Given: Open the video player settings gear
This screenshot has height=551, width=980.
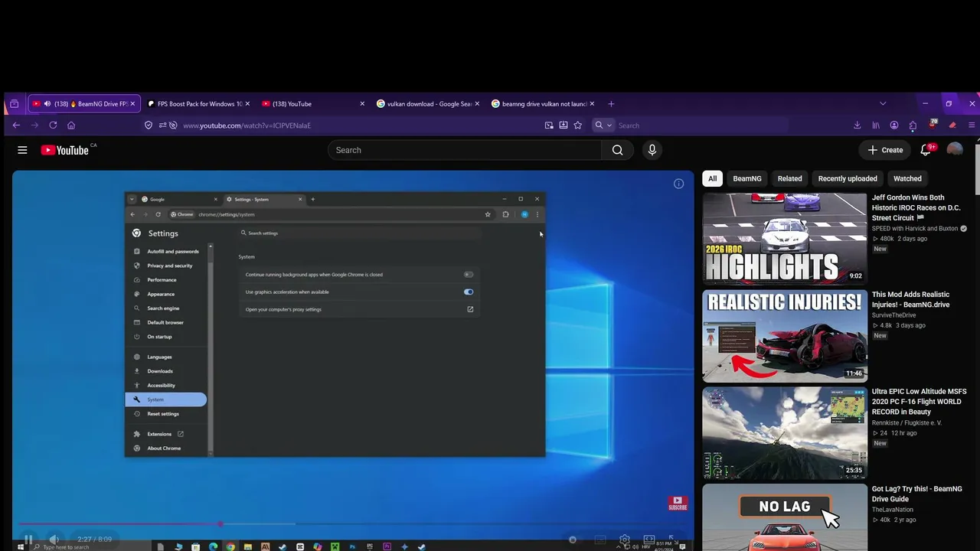Looking at the screenshot, I should click(x=625, y=540).
